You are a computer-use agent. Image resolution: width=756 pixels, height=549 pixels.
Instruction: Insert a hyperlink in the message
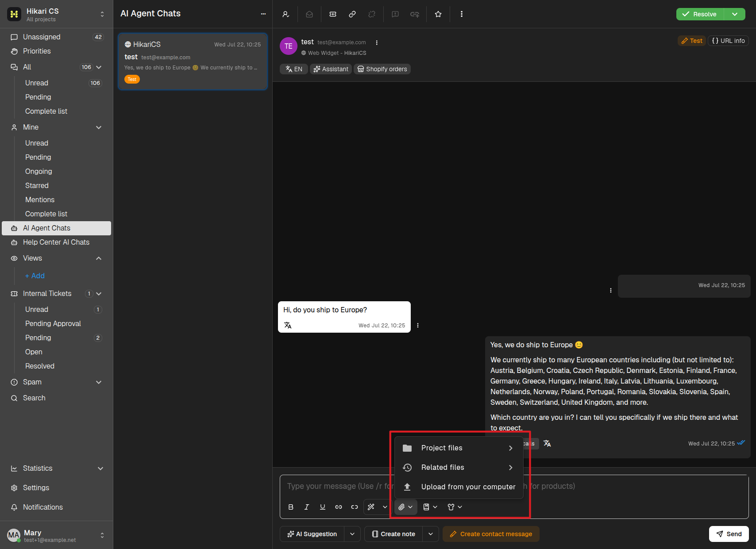pyautogui.click(x=339, y=507)
